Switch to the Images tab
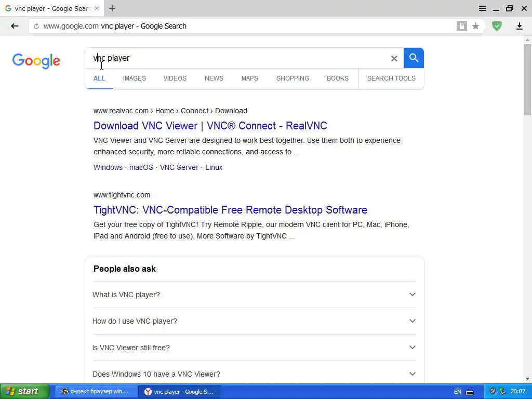The height and width of the screenshot is (399, 532). (135, 78)
